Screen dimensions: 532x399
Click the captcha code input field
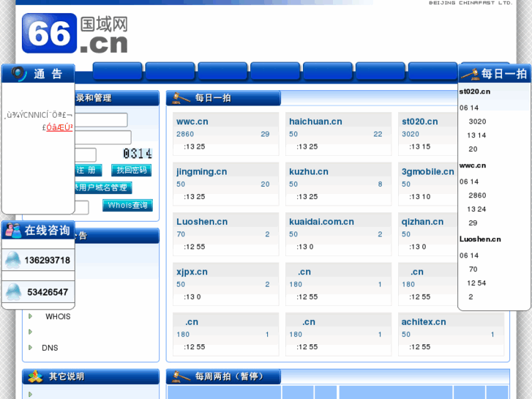click(x=86, y=155)
